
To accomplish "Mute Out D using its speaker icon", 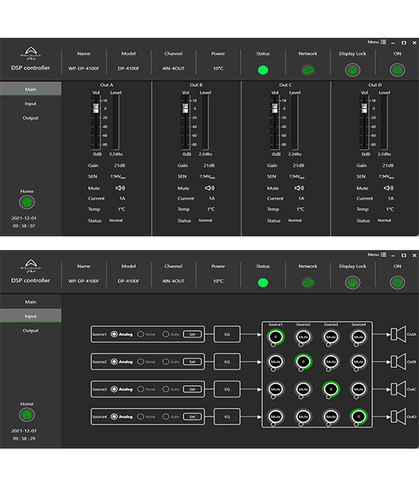I will [389, 188].
